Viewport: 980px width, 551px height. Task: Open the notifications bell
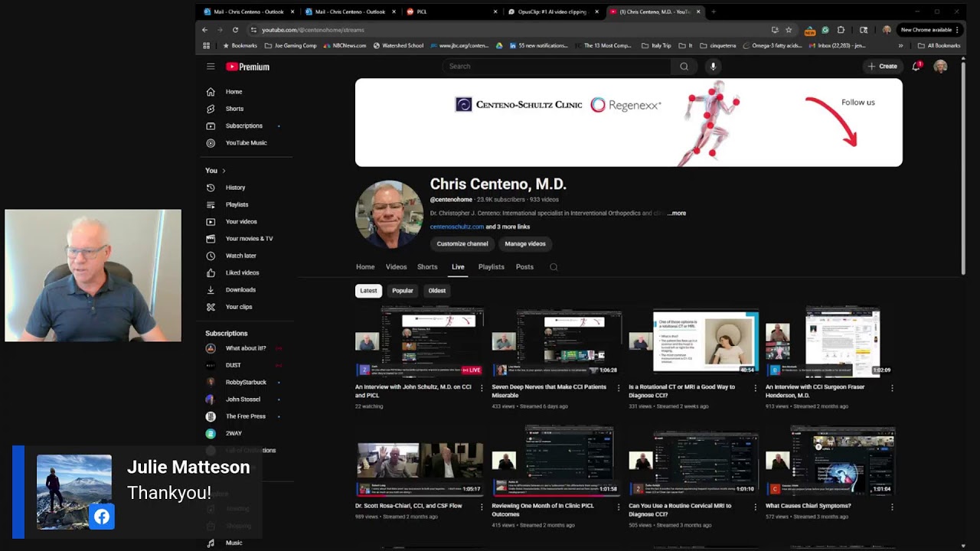[916, 67]
